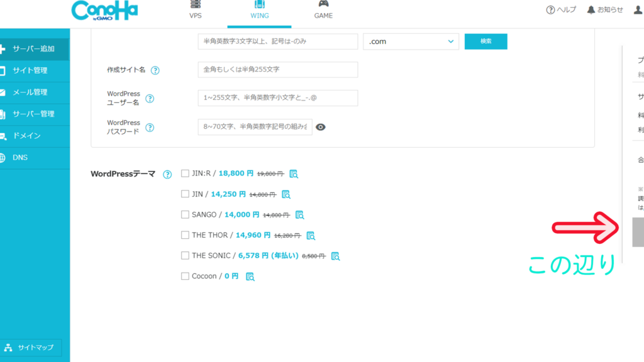Focus the 作成サイト名 input field
Image resolution: width=644 pixels, height=362 pixels.
coord(277,70)
